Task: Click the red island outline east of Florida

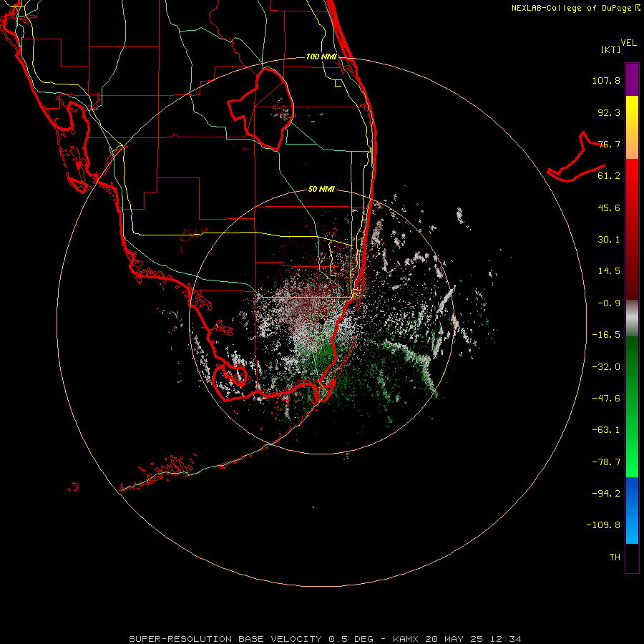Action: [577, 158]
